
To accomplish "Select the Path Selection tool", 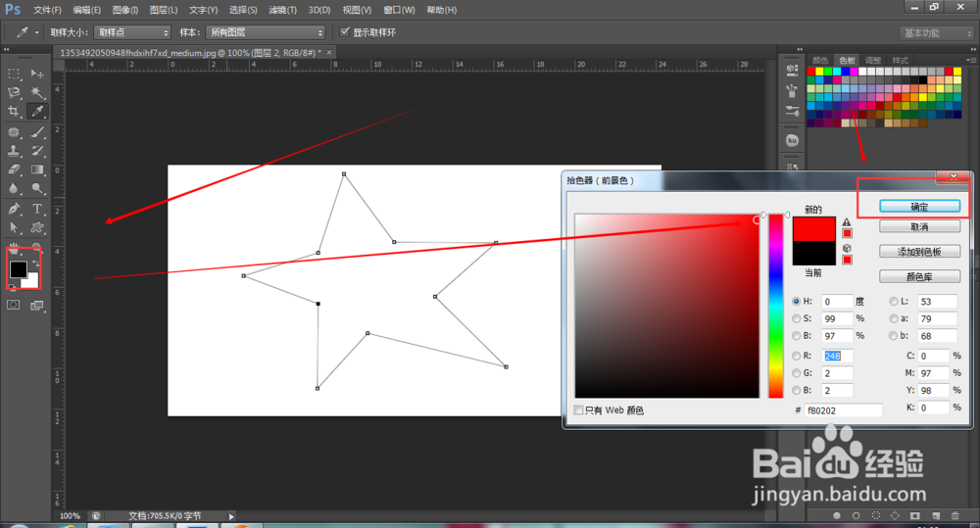I will [13, 227].
